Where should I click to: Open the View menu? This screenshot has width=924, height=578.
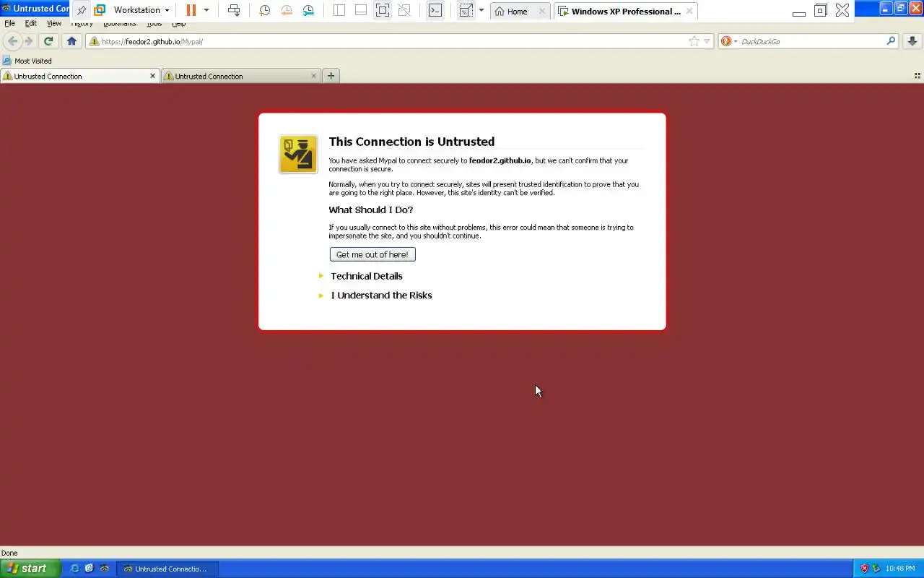pyautogui.click(x=54, y=23)
